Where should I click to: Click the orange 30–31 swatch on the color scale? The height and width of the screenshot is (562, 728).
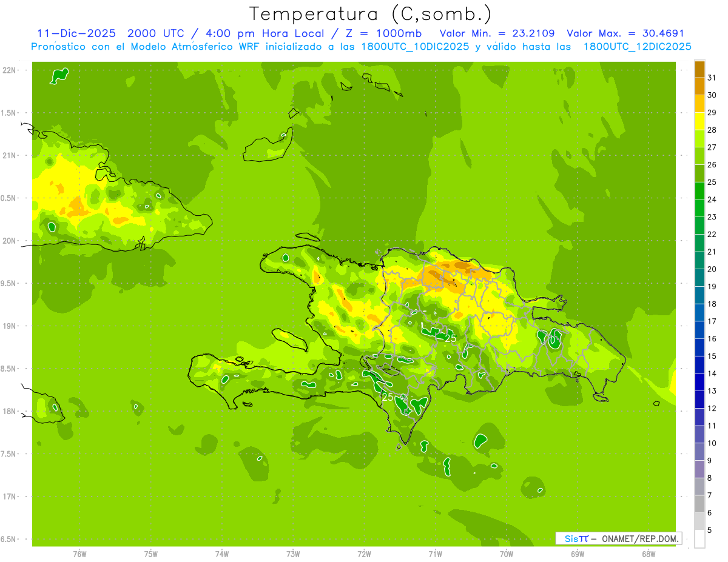point(699,87)
